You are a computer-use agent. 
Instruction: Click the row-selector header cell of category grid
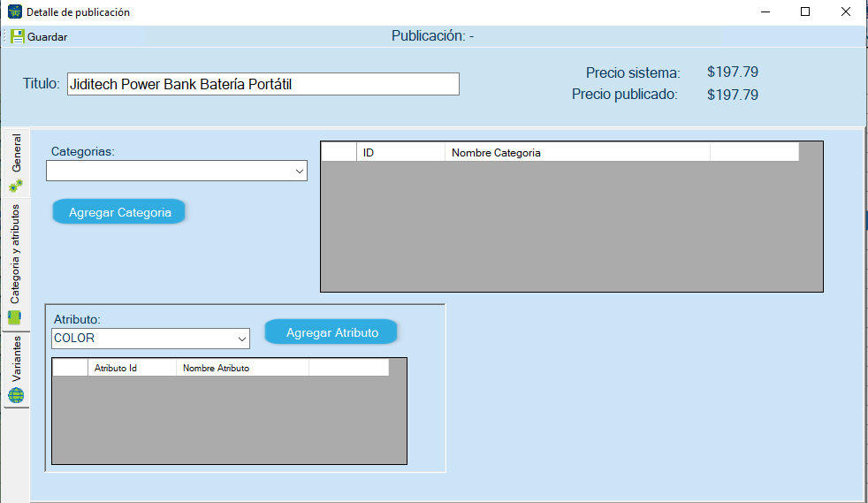(339, 152)
